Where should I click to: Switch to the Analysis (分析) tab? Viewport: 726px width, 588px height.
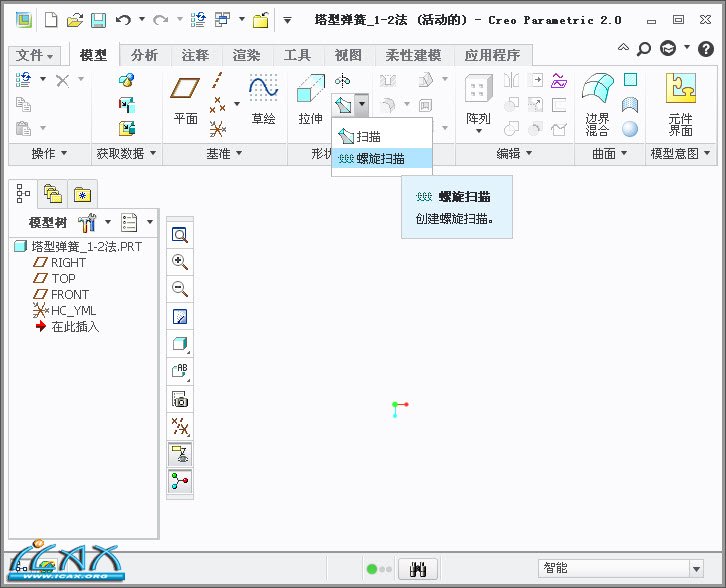point(144,56)
